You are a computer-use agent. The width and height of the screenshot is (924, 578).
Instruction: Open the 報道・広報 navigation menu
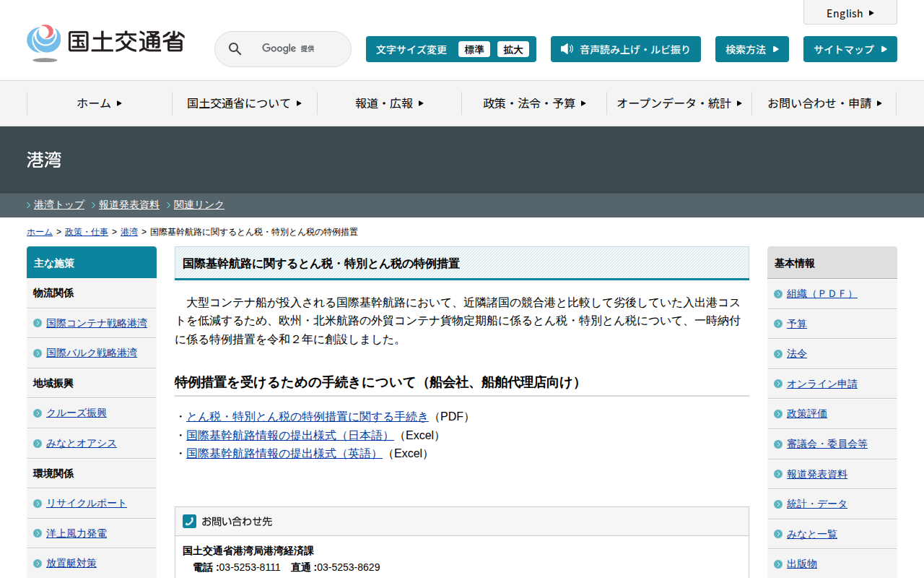point(389,103)
